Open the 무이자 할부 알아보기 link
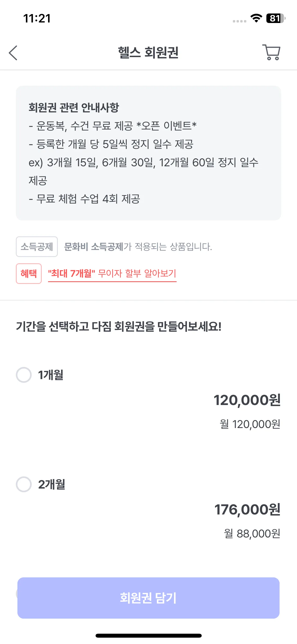Viewport: 297px width, 644px height. (112, 274)
